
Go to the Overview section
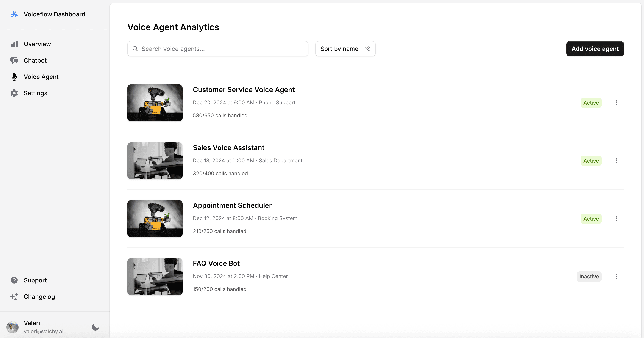[x=37, y=44]
